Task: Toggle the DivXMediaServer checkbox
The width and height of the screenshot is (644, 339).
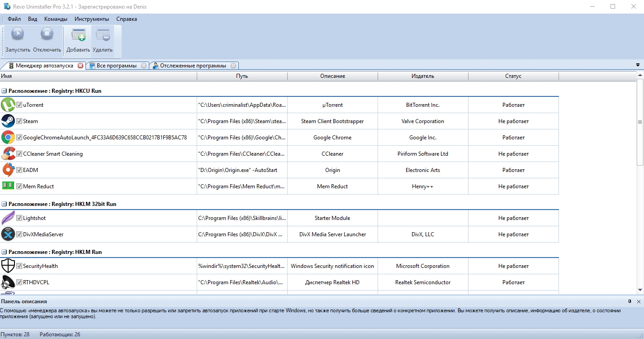Action: pyautogui.click(x=19, y=234)
